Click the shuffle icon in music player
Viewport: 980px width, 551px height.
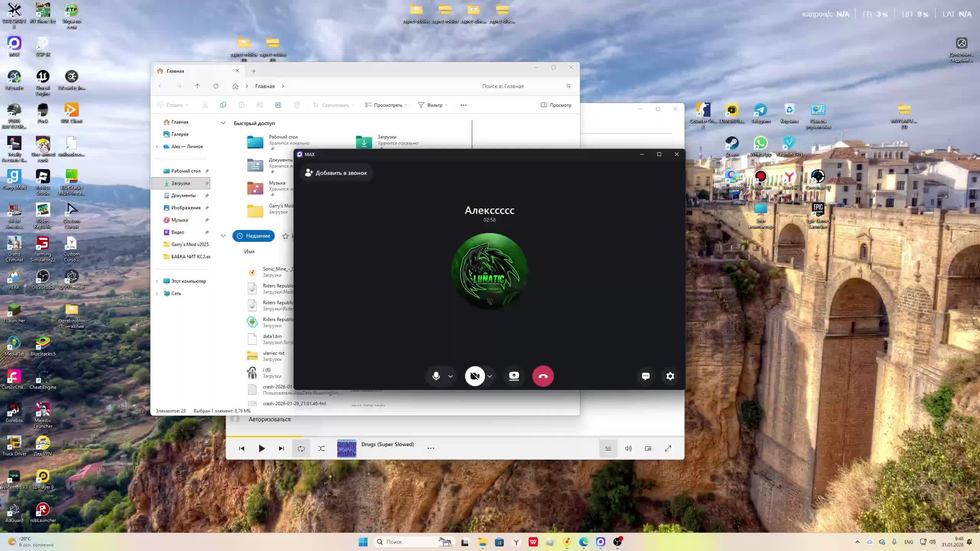(321, 448)
